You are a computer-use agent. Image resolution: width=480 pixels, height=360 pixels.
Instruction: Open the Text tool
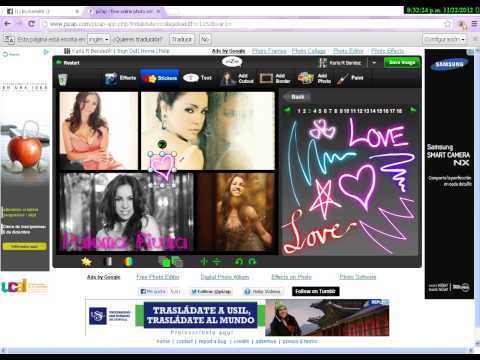[198, 78]
